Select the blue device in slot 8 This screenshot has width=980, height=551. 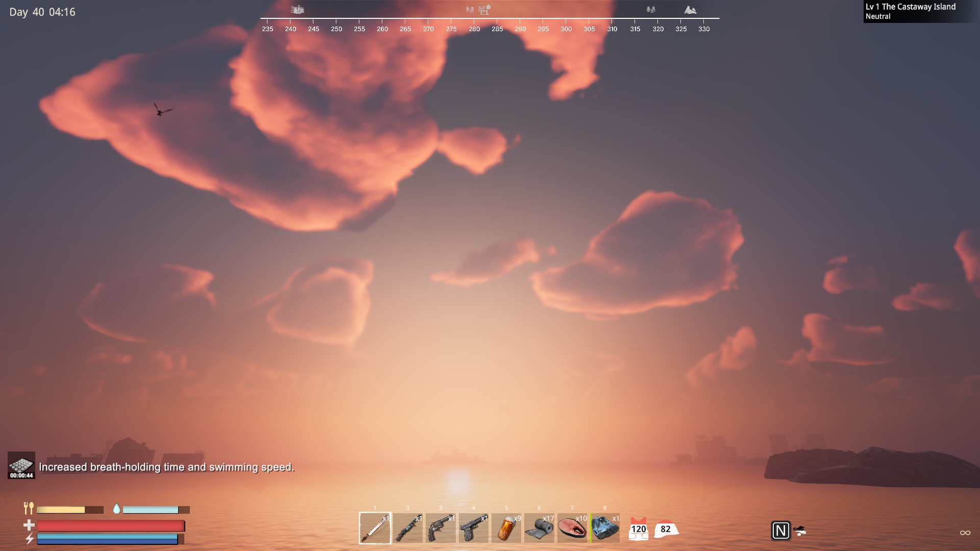coord(605,528)
